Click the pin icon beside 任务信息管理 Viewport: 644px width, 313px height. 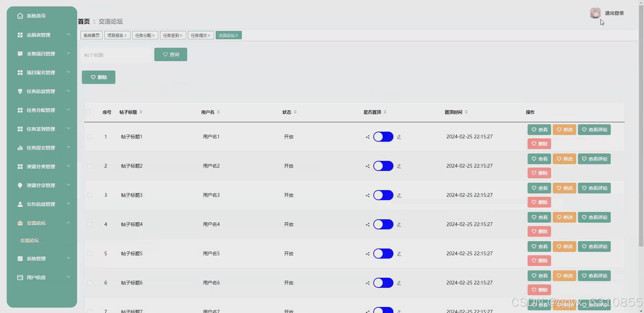[20, 91]
